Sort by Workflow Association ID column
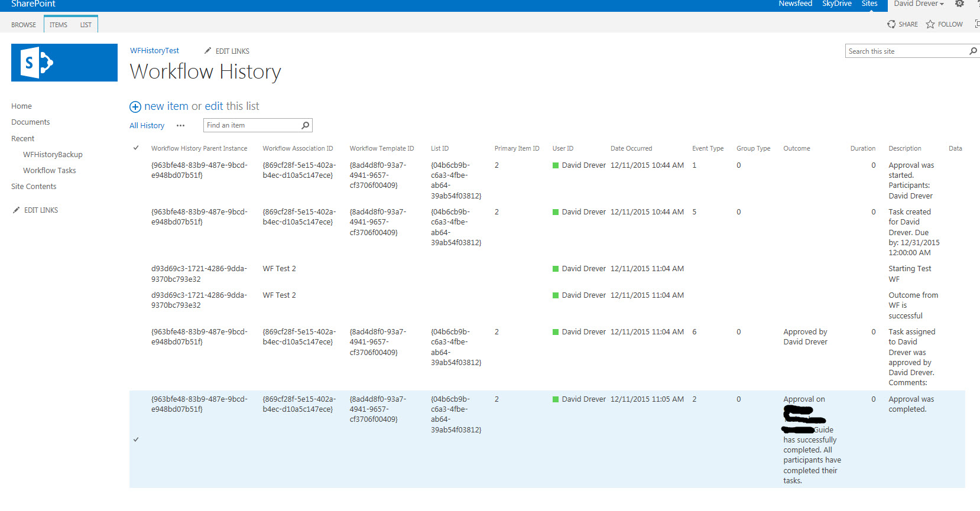This screenshot has width=980, height=511. pyautogui.click(x=298, y=148)
